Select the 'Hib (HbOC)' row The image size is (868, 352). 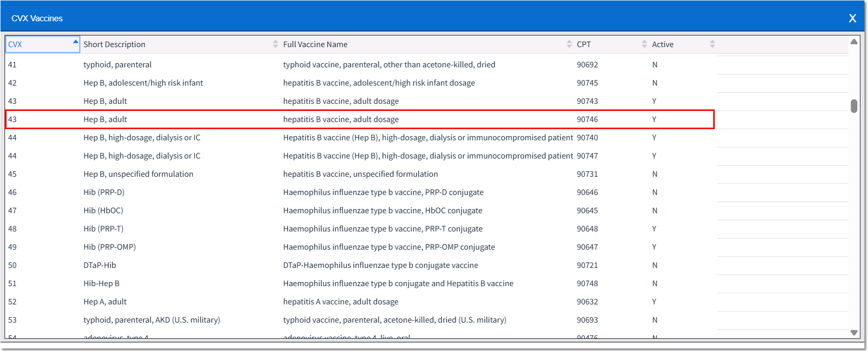[361, 210]
